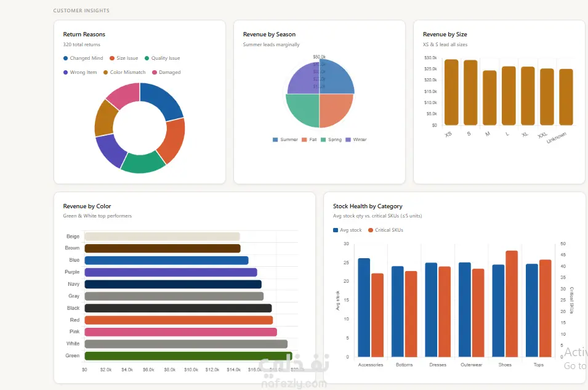The image size is (588, 390).
Task: Select the Pink revenue bar
Action: [181, 332]
